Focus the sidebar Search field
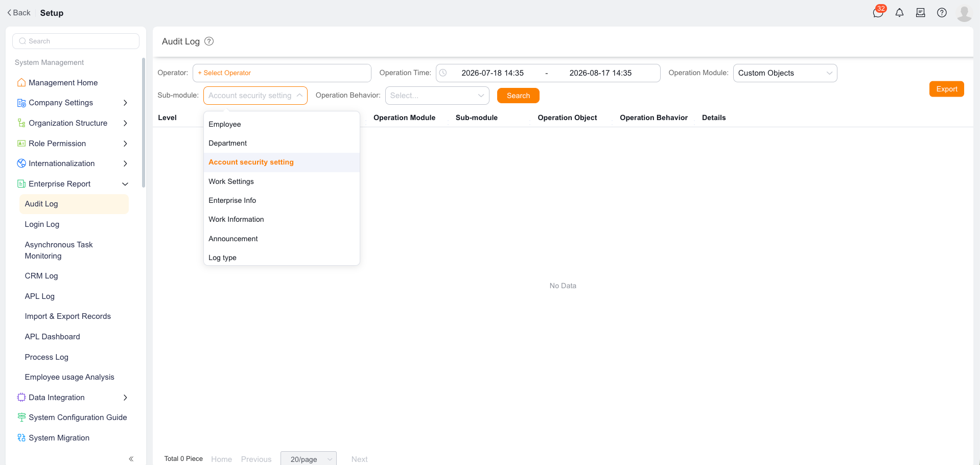The height and width of the screenshot is (465, 980). (x=76, y=41)
